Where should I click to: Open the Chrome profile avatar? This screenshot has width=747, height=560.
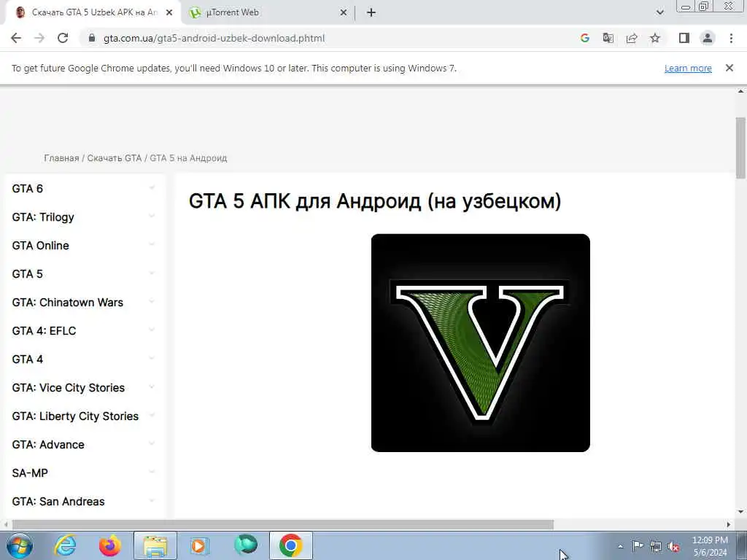click(x=708, y=38)
